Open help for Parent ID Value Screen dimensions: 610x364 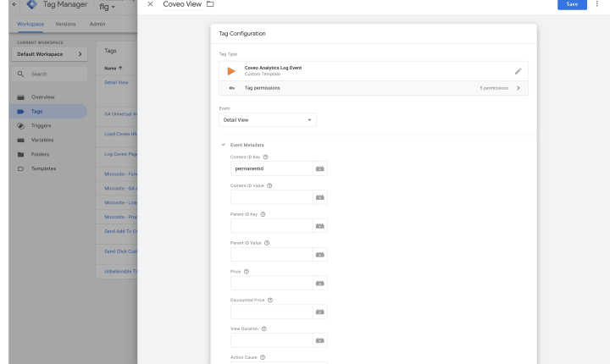pos(267,243)
